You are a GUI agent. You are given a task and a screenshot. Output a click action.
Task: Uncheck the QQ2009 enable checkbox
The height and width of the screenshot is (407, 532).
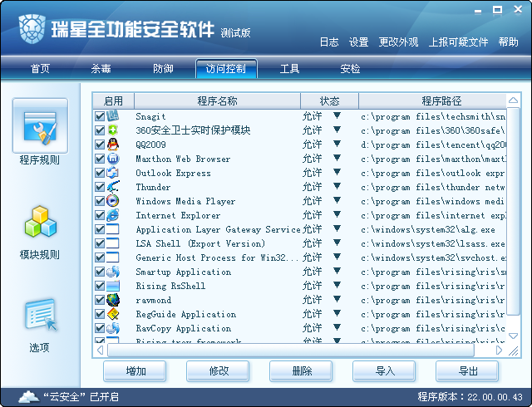100,145
